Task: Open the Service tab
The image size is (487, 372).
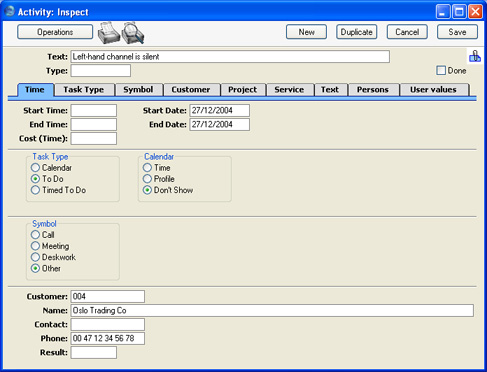Action: coord(289,90)
